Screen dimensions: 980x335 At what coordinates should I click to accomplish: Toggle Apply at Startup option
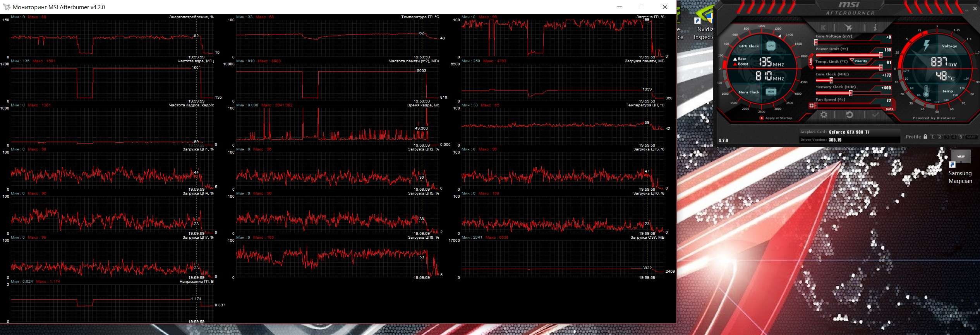[776, 118]
